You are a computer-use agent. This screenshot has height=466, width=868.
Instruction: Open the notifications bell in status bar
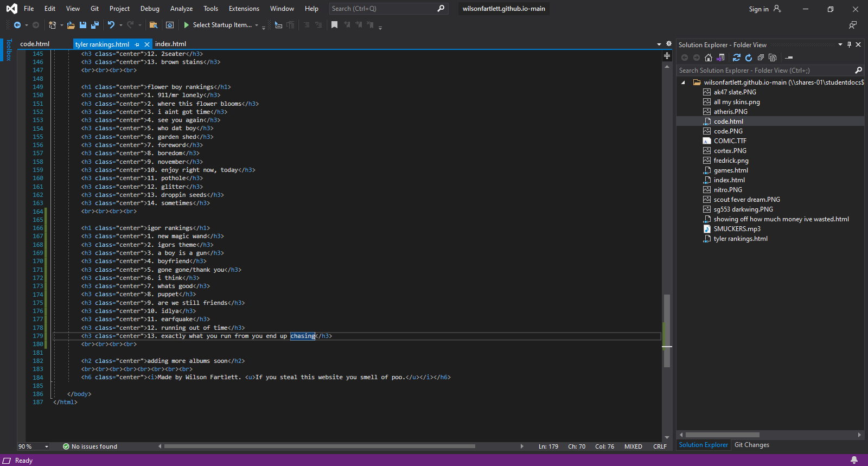854,461
